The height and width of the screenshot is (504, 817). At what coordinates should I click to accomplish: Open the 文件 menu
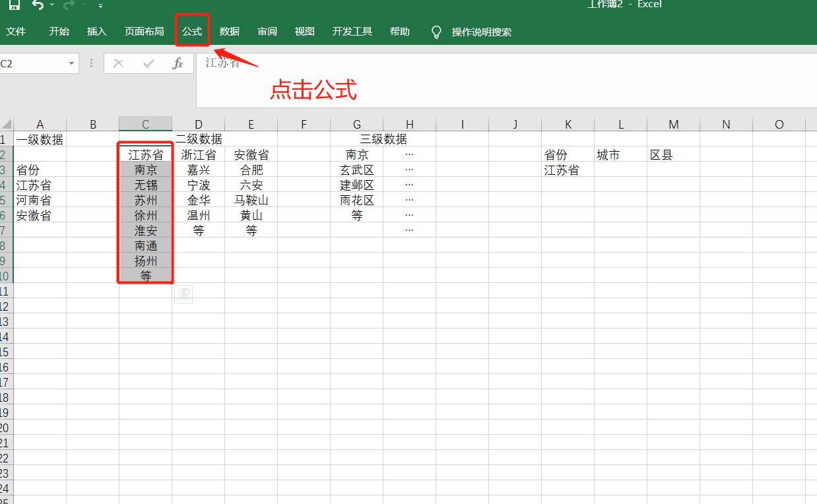(17, 31)
